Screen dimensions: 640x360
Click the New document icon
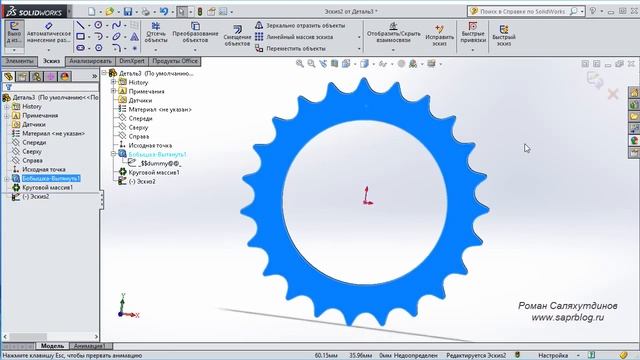[92, 12]
